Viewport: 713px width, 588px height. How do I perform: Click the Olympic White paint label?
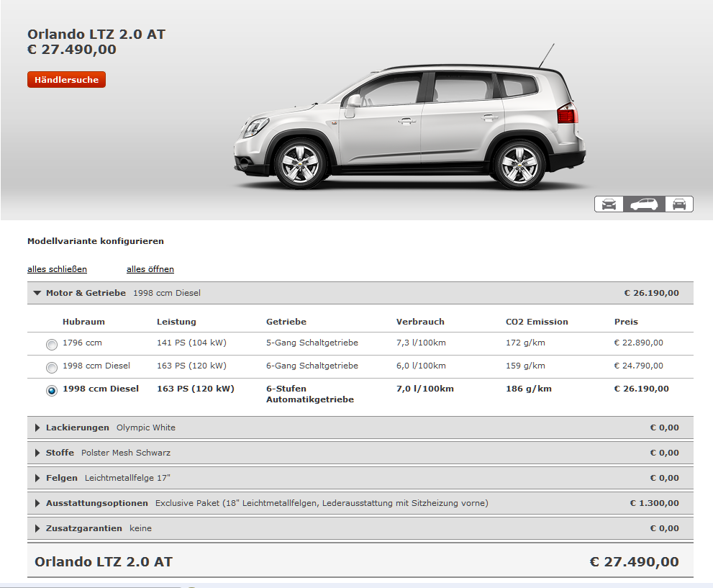pyautogui.click(x=145, y=428)
